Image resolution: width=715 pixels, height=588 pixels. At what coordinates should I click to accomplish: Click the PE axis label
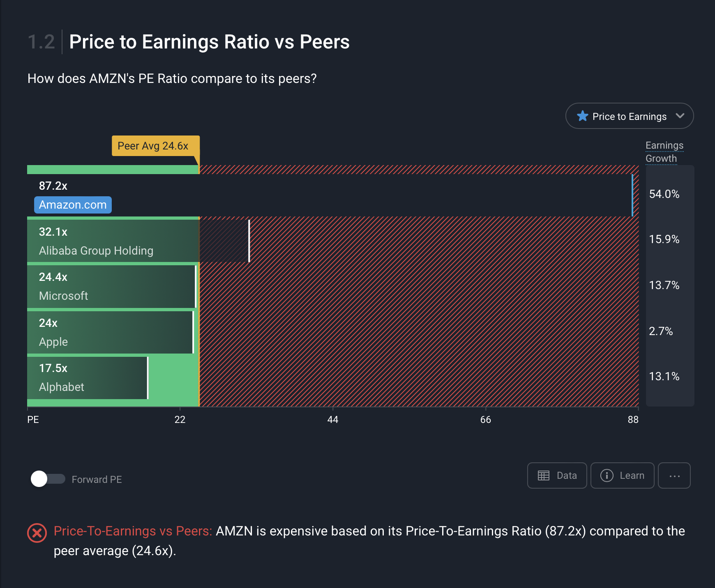click(x=33, y=419)
